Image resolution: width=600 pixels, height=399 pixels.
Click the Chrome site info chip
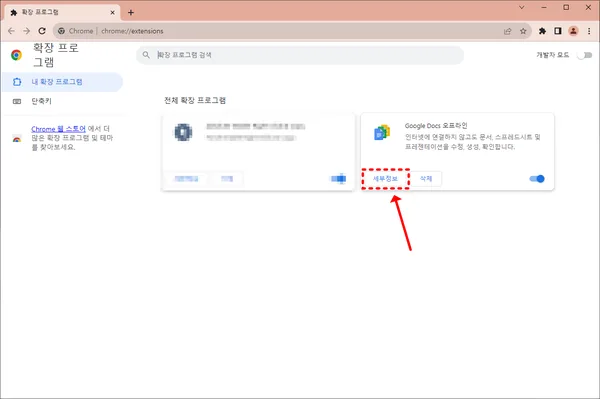pyautogui.click(x=76, y=31)
